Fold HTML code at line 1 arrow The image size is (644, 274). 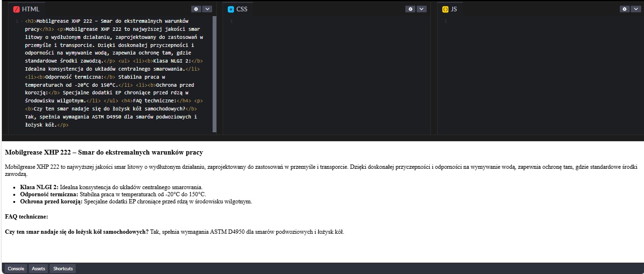21,21
